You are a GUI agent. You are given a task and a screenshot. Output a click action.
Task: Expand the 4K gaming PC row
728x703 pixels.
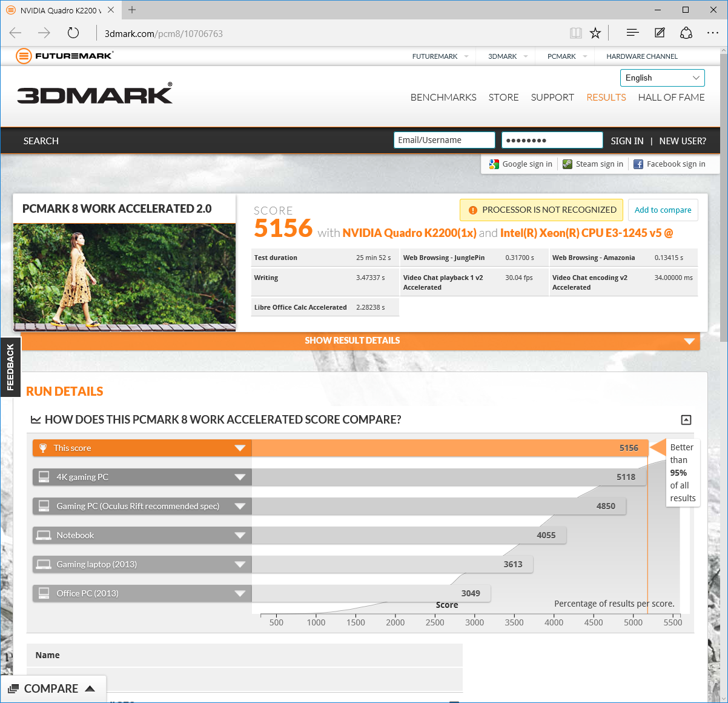pyautogui.click(x=240, y=477)
